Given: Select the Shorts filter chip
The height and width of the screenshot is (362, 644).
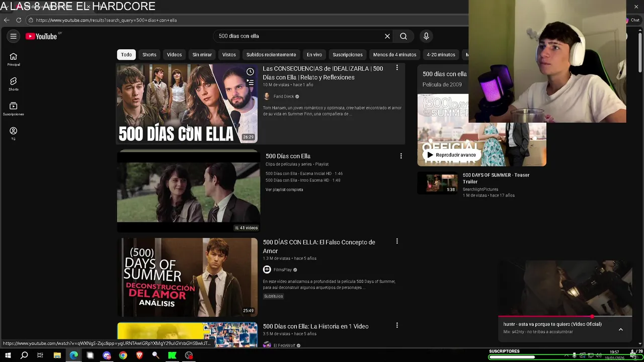Looking at the screenshot, I should coord(149,54).
